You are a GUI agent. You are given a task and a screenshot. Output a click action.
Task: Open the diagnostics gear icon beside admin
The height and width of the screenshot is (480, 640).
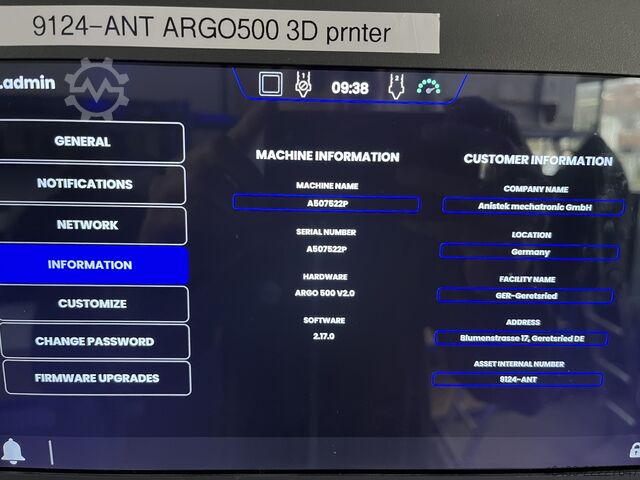point(97,89)
